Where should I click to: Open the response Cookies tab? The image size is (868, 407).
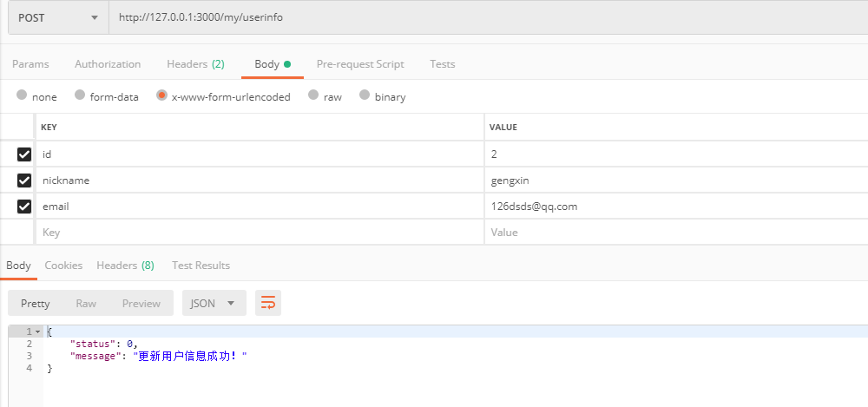[x=63, y=266]
